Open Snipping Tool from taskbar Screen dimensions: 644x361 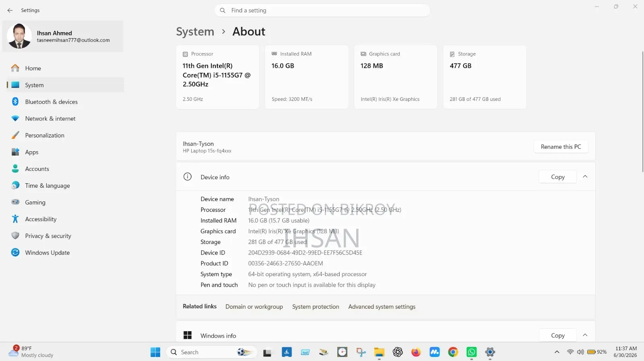coord(361,352)
